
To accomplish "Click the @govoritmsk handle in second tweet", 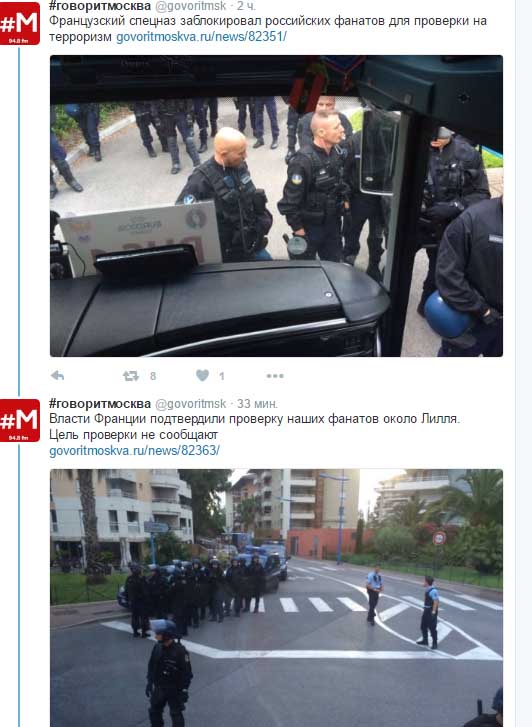I will tap(191, 404).
